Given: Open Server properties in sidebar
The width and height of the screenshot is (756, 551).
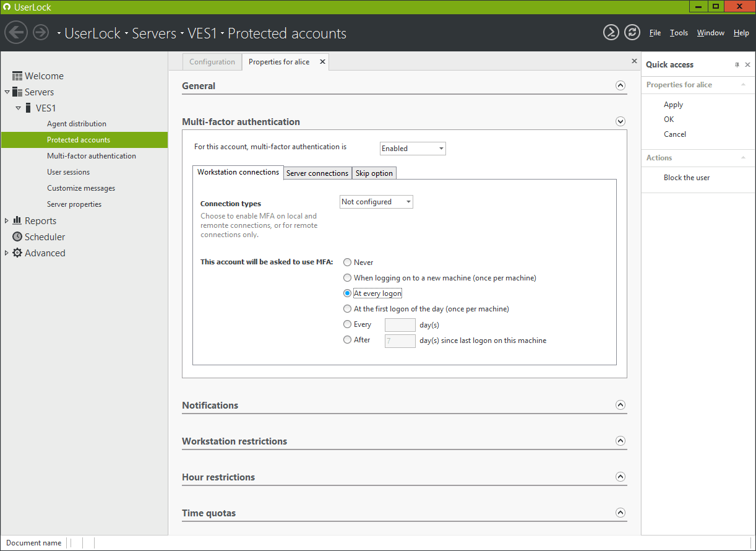Looking at the screenshot, I should pyautogui.click(x=74, y=204).
